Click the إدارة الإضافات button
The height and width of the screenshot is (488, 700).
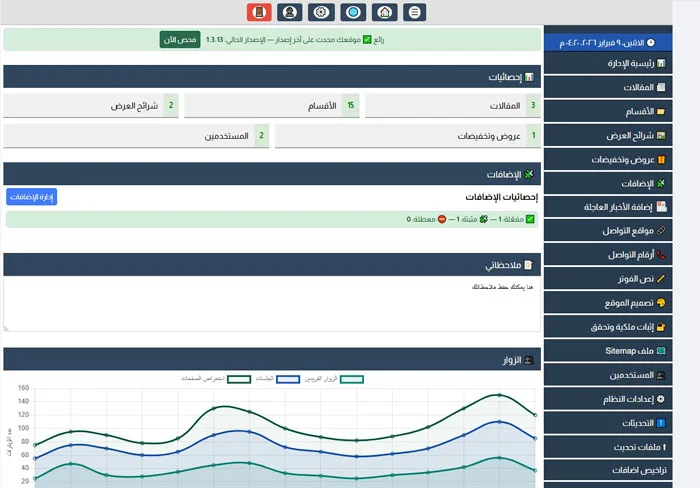click(32, 197)
